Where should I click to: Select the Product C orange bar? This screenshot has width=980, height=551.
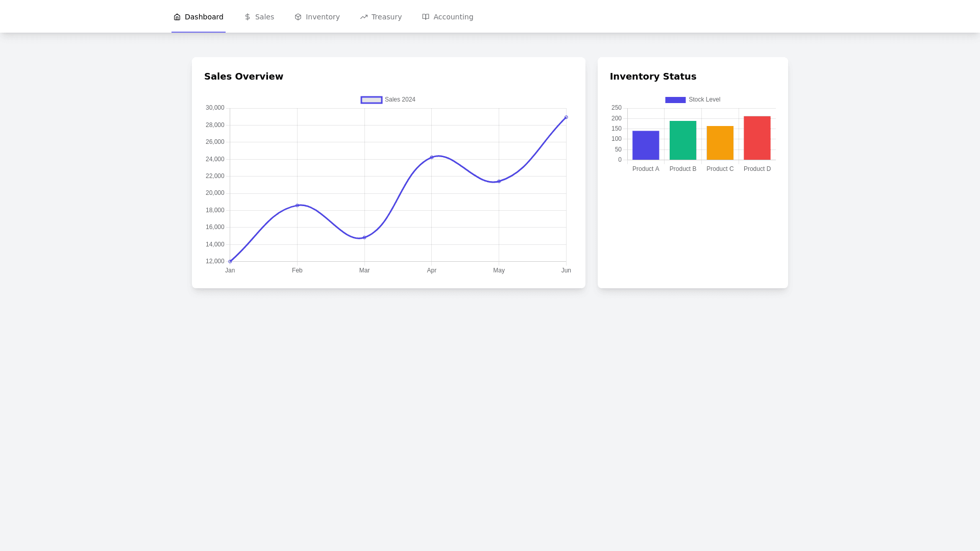[x=720, y=143]
